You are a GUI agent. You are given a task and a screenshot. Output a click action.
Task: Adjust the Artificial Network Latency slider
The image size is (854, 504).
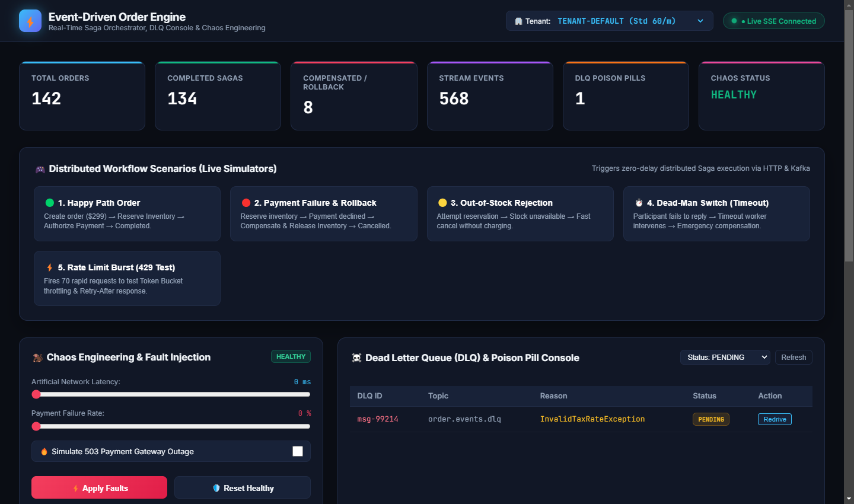pos(171,394)
